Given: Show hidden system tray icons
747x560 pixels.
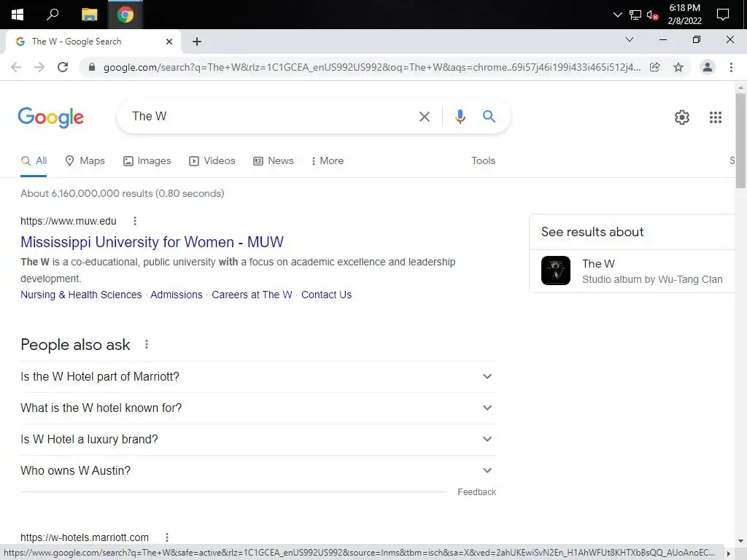Looking at the screenshot, I should pos(617,15).
